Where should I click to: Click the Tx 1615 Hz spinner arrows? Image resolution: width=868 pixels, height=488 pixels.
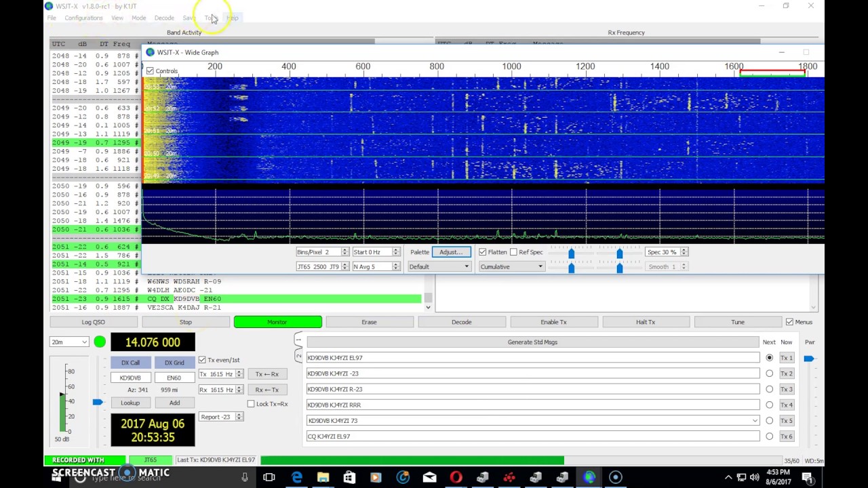239,374
